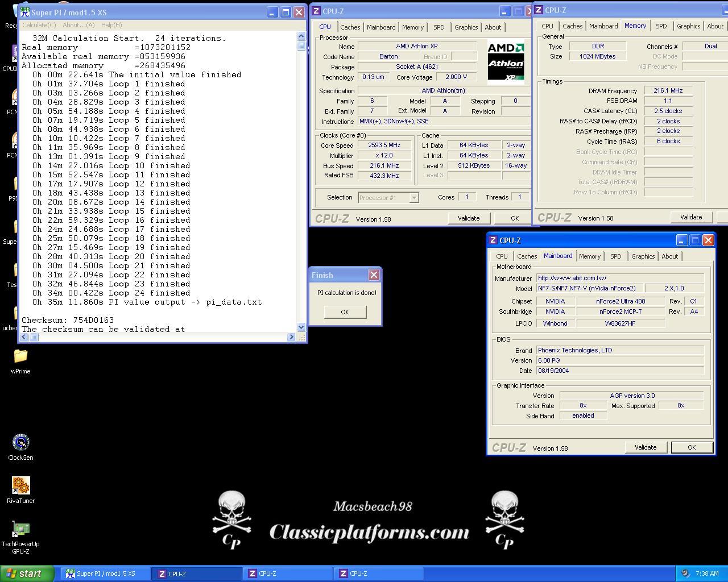
Task: Open Memory tab in CPU-Z Mainboard window
Action: (590, 256)
